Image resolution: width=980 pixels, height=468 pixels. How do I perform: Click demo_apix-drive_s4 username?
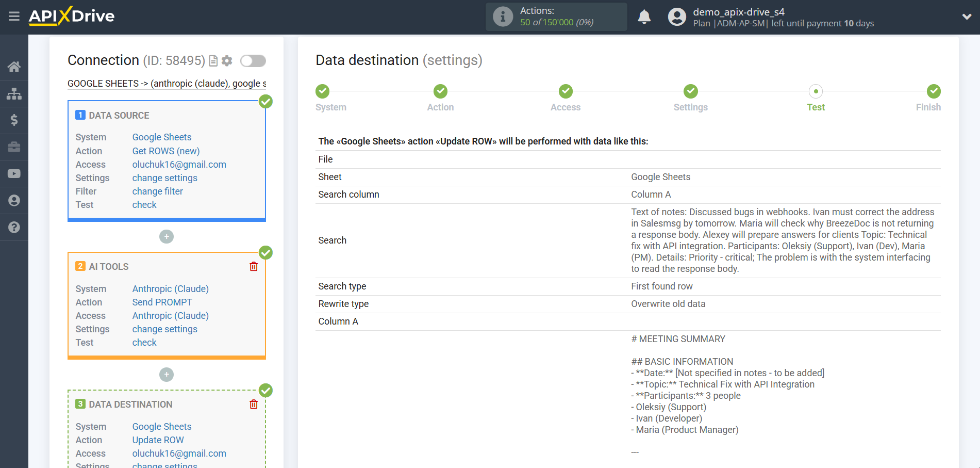(739, 12)
